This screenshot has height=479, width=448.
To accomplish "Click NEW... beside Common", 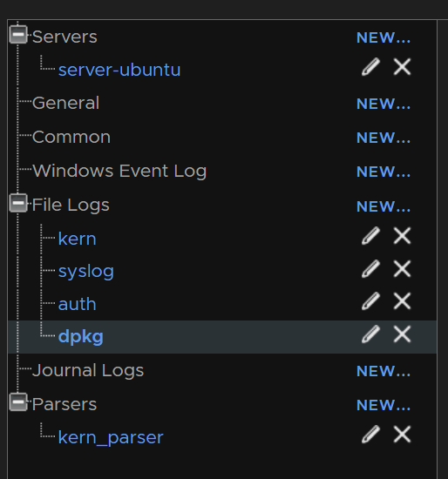I will (384, 138).
